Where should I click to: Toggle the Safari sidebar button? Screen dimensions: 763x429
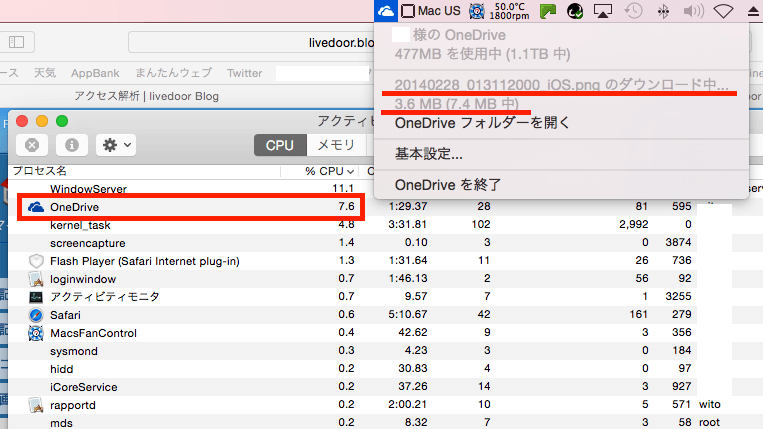click(x=17, y=42)
